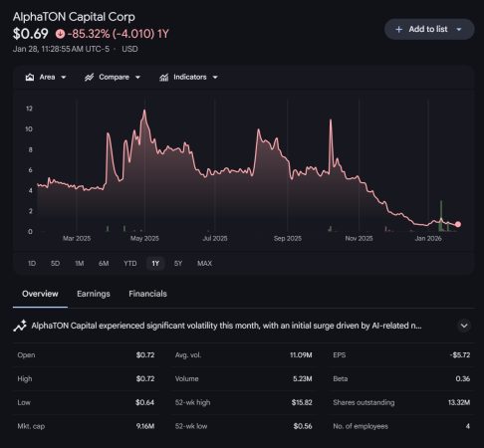Select the 6M time range
This screenshot has width=484, height=448.
coord(104,264)
